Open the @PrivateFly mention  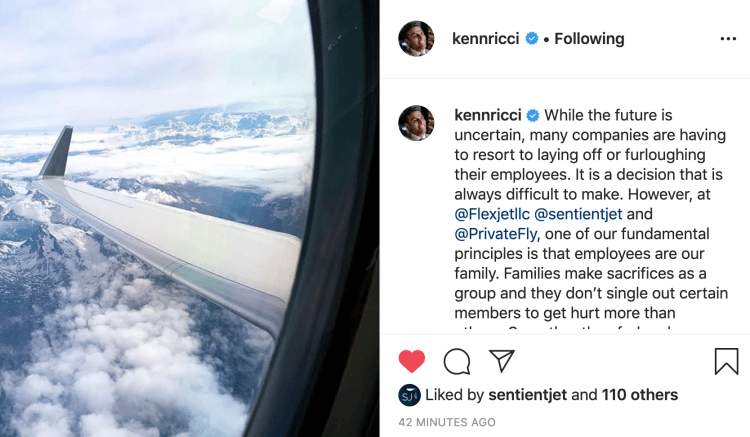[x=496, y=234]
